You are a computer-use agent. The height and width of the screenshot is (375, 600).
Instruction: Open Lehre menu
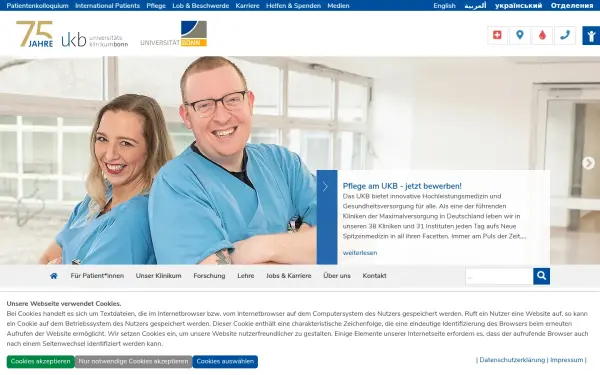pos(246,276)
